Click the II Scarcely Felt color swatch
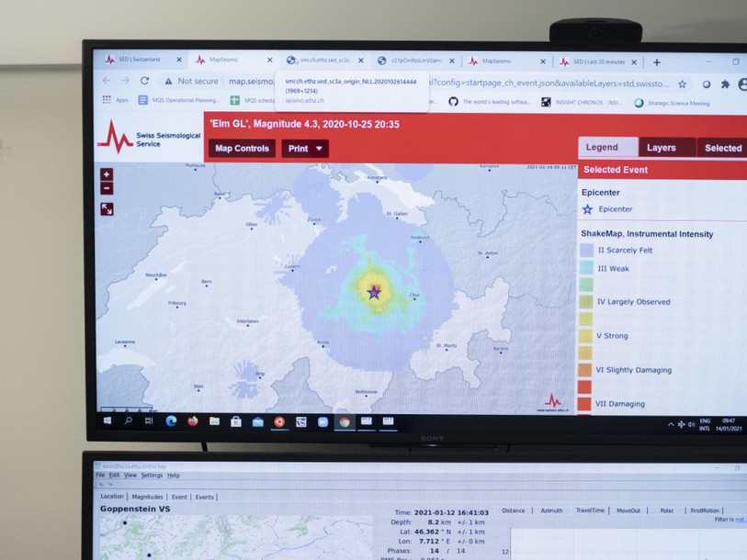Image resolution: width=747 pixels, height=560 pixels. point(586,250)
